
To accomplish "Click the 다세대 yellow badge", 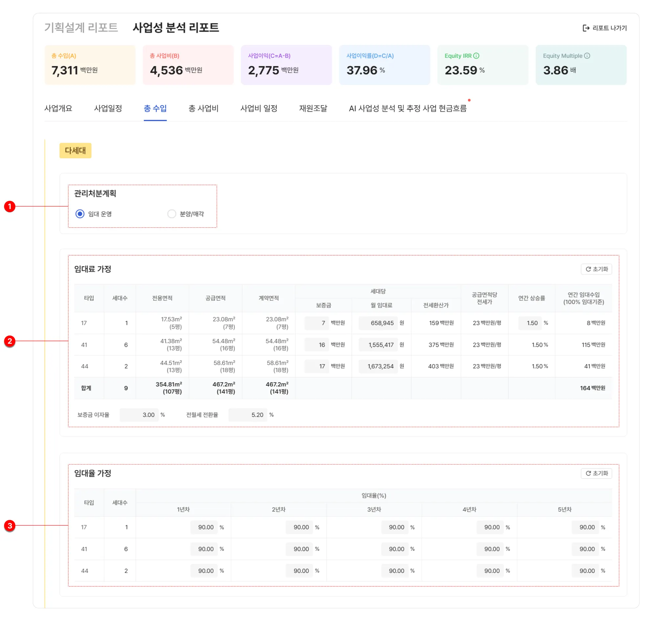I will (75, 150).
